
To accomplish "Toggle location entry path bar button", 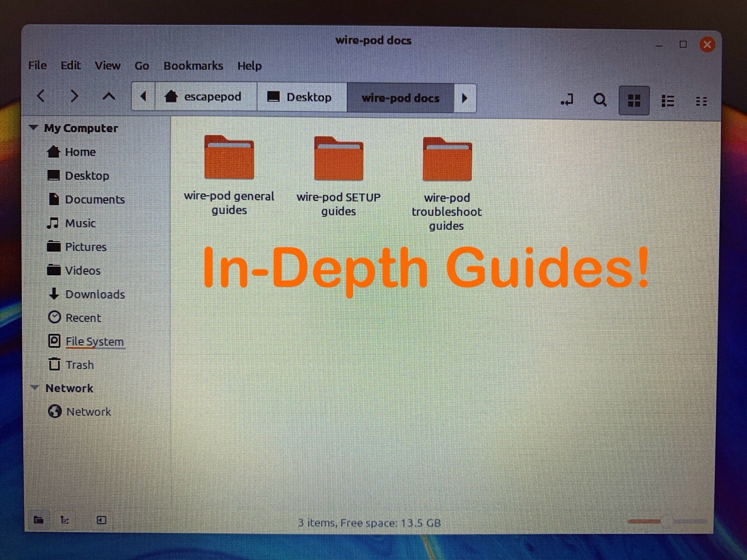I will coord(567,100).
